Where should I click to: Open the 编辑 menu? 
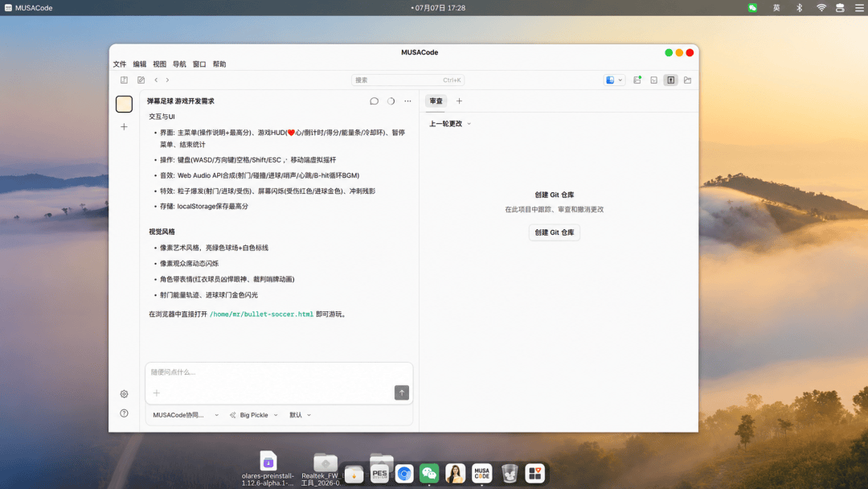click(x=140, y=64)
